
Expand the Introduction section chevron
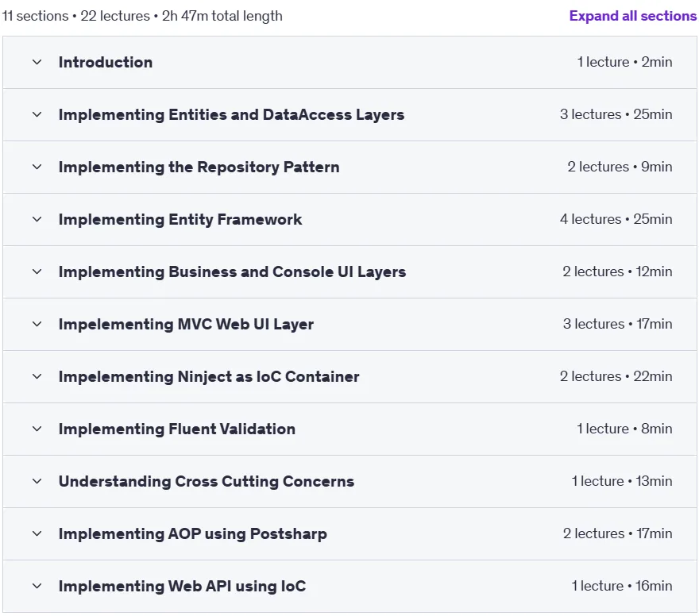click(x=37, y=63)
